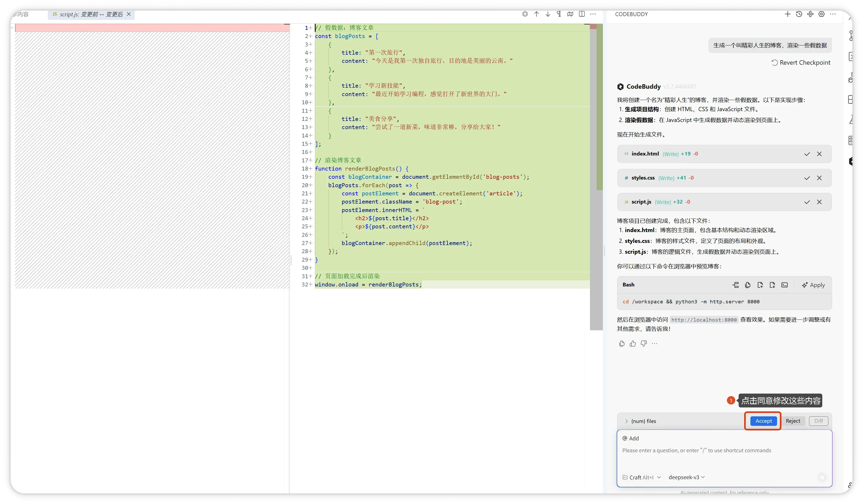The image size is (863, 504).
Task: Open the deepseek-v3 model dropdown
Action: [x=686, y=477]
